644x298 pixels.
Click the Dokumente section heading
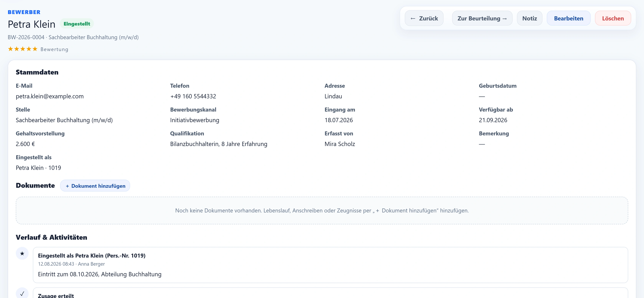point(35,185)
